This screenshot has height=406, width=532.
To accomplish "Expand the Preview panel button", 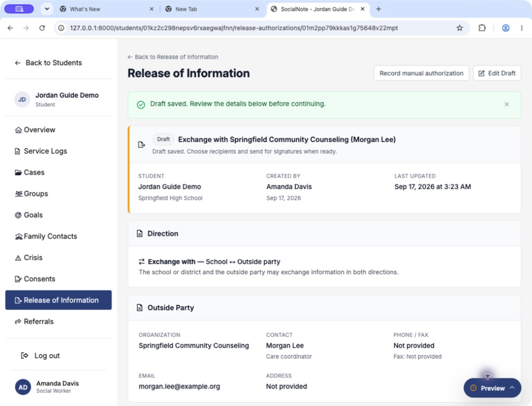I will [492, 388].
